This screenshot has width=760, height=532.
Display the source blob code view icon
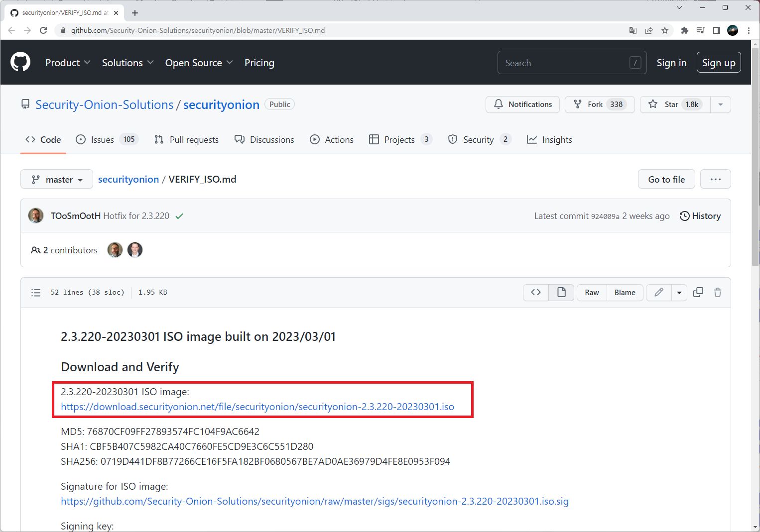[536, 293]
